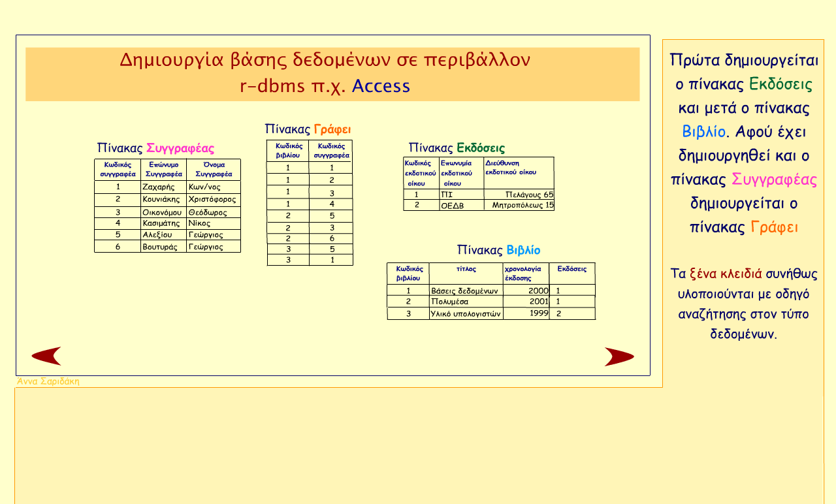Click the address Πελάγους 65
836x504 pixels.
click(x=529, y=195)
